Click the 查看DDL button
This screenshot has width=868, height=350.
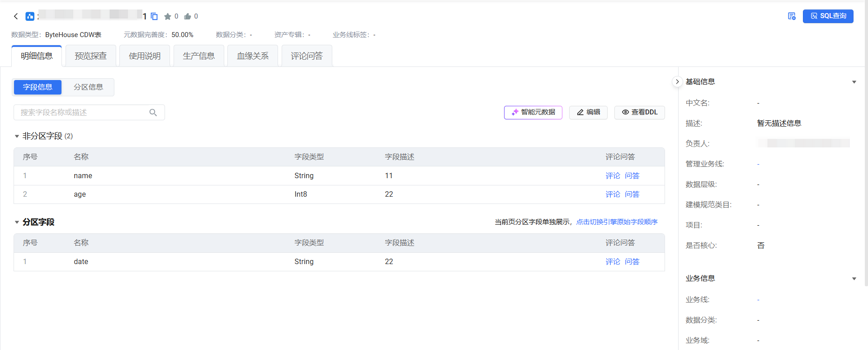[639, 113]
